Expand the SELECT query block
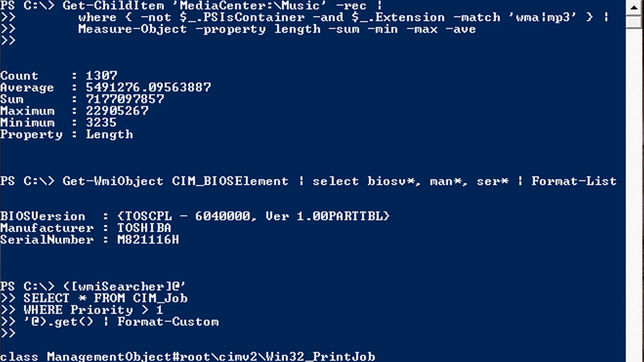The image size is (644, 362). [x=105, y=298]
